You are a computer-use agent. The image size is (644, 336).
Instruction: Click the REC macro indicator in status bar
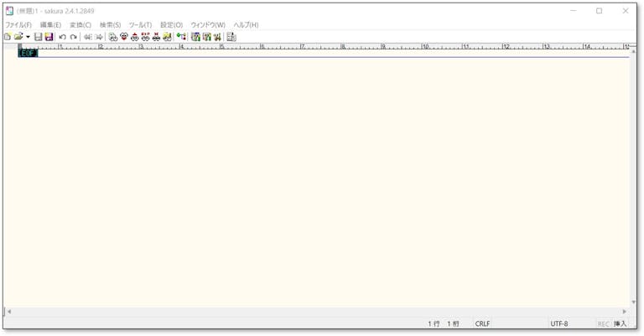coord(604,324)
